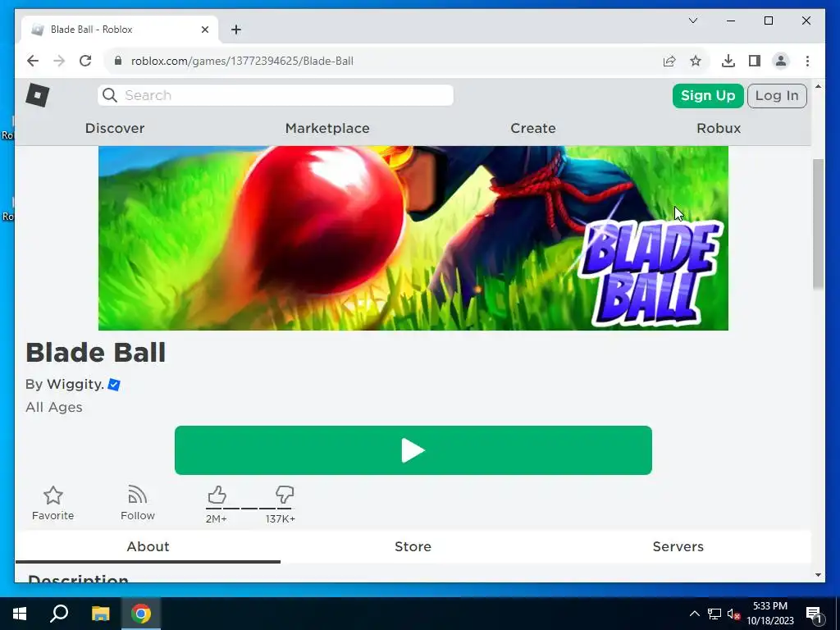Click the search magnifier icon in Roblox

pyautogui.click(x=110, y=95)
